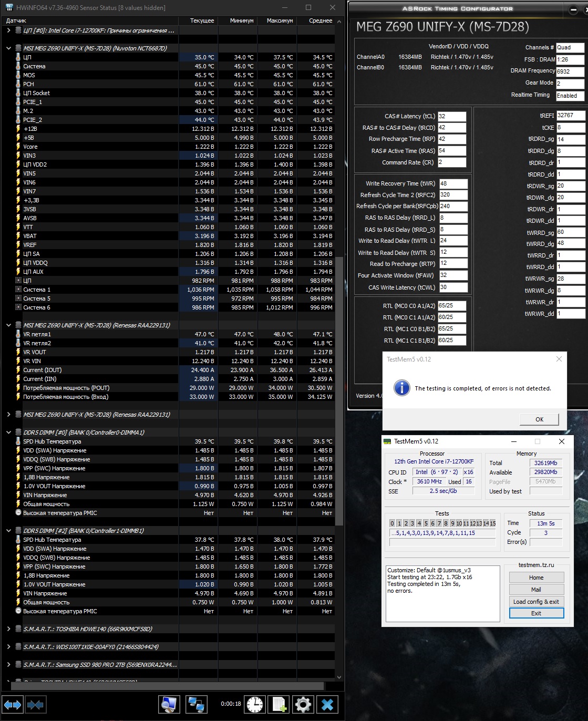
Task: Click test number 15 box in TestMem5
Action: [x=493, y=523]
